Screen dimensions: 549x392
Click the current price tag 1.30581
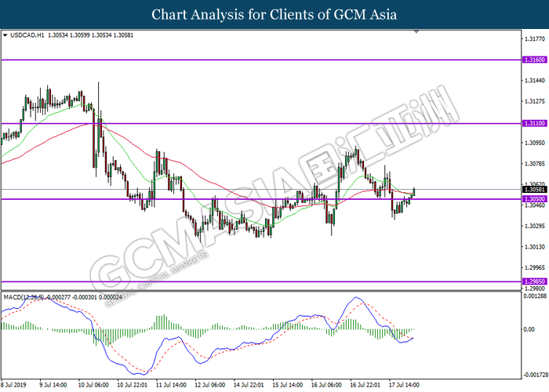(x=534, y=190)
